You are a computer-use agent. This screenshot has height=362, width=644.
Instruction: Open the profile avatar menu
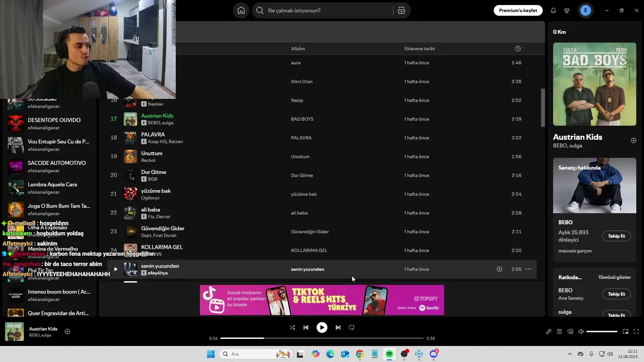(x=586, y=11)
